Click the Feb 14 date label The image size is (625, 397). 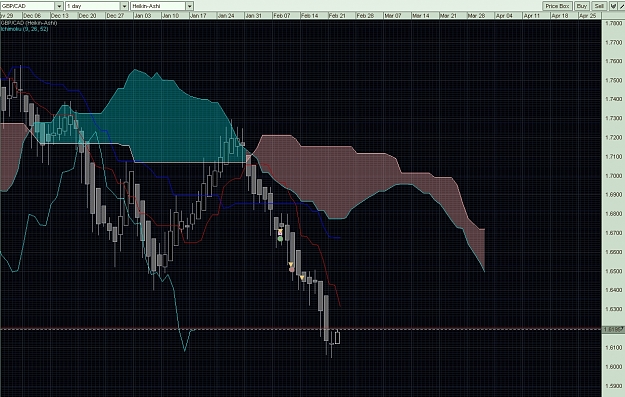[309, 16]
